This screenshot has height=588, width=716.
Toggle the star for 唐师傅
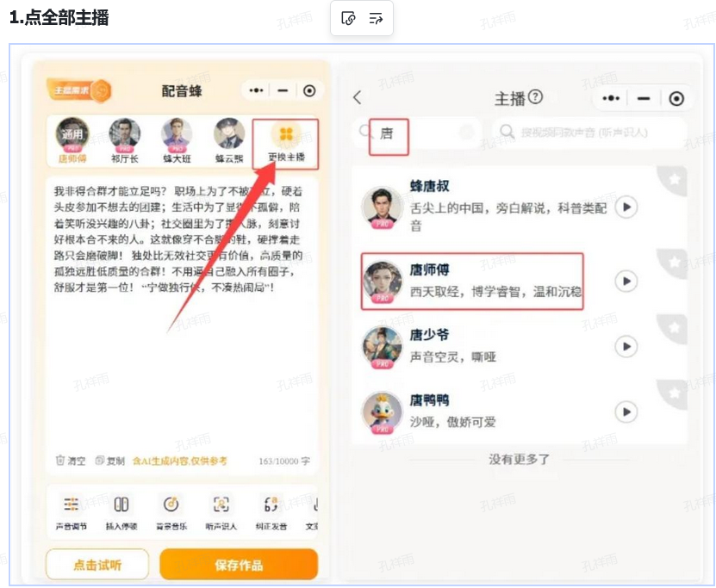point(676,261)
